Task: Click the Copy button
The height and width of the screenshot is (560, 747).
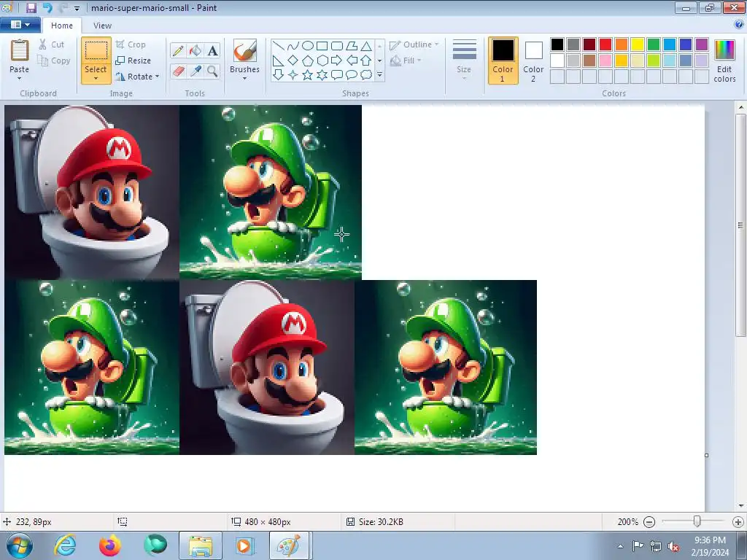Action: point(54,61)
